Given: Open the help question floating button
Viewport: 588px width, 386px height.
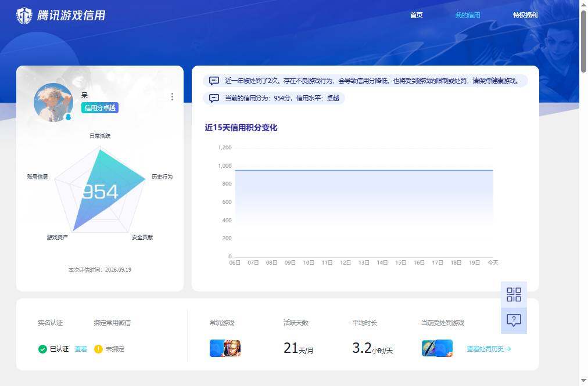Looking at the screenshot, I should click(514, 320).
